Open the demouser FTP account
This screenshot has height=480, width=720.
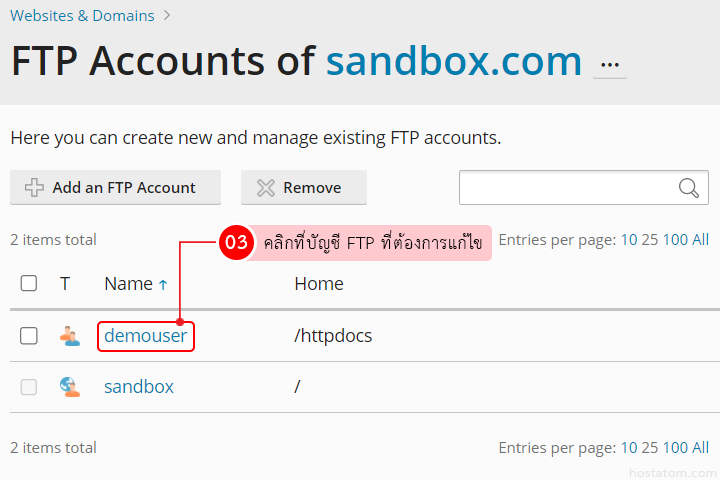(145, 336)
